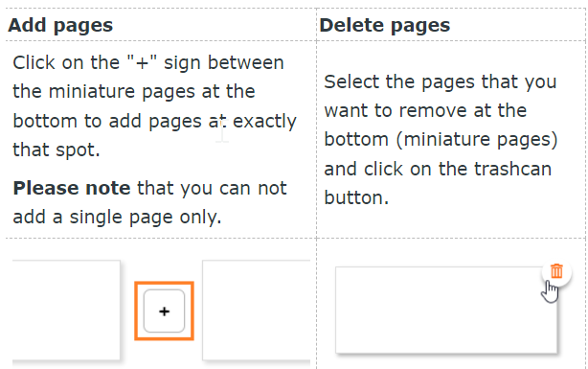Click the bold "Please note" text
Image resolution: width=588 pixels, height=369 pixels.
click(x=72, y=188)
